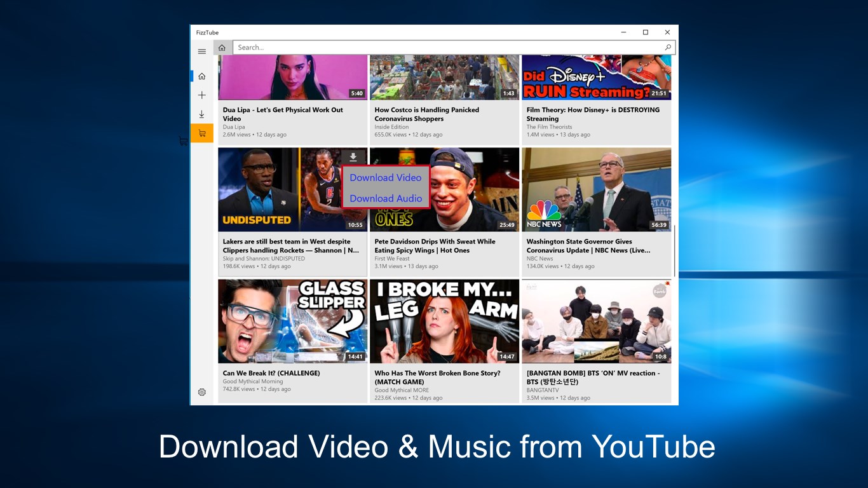Click '1.4M views • 13 days ago' text

[x=559, y=135]
